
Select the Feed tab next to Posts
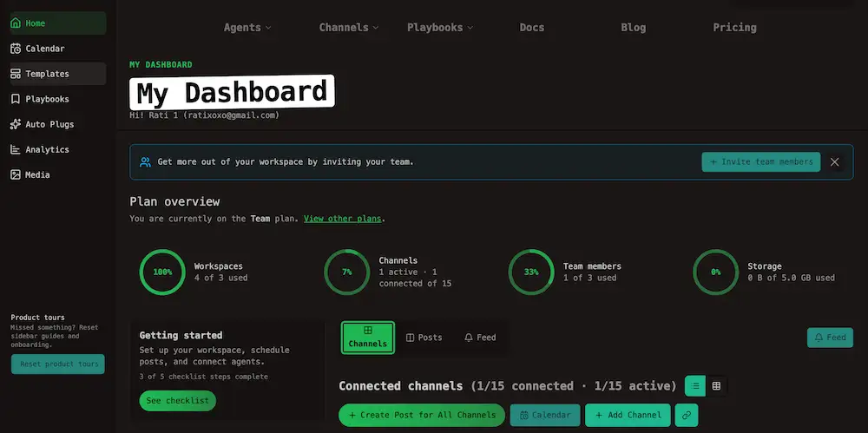[x=480, y=338]
